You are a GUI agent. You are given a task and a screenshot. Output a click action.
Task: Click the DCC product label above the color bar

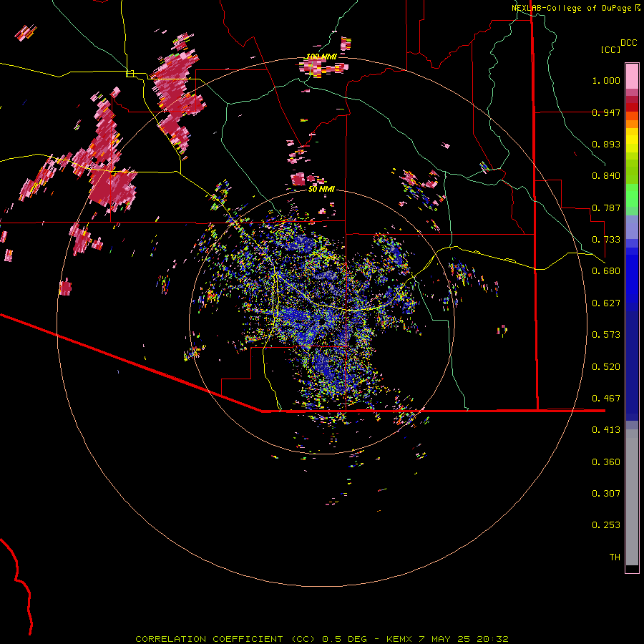pos(628,43)
